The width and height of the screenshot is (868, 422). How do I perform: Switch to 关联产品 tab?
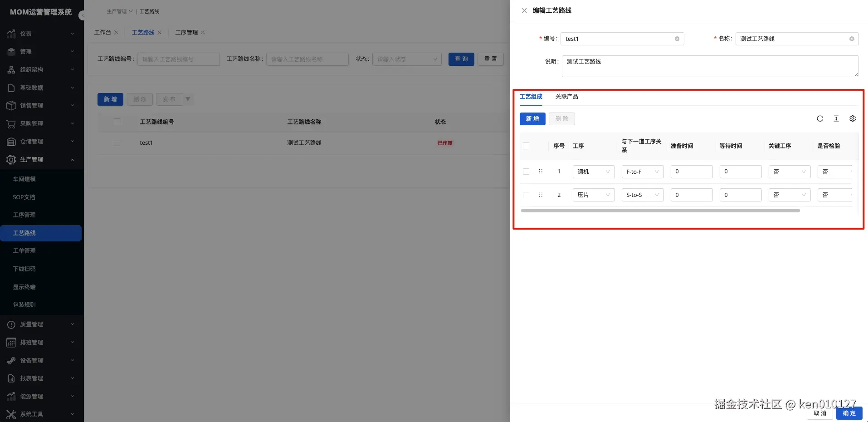566,96
